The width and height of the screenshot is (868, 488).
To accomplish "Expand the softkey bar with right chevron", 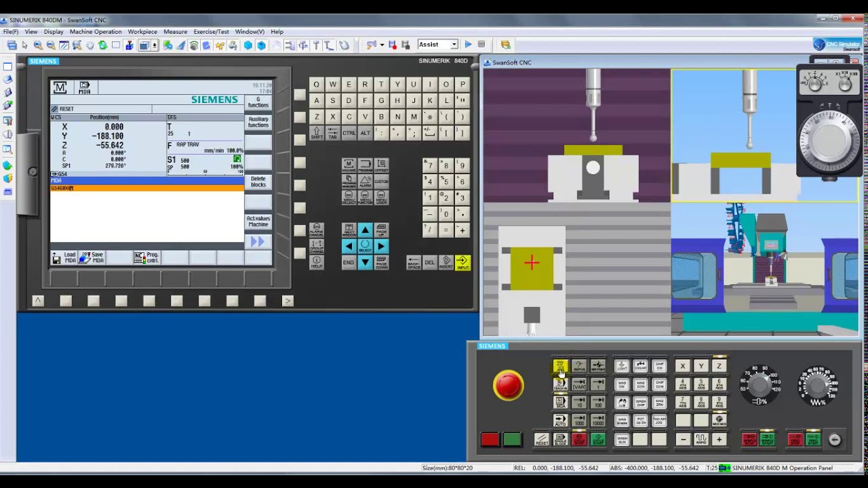I will click(x=288, y=301).
